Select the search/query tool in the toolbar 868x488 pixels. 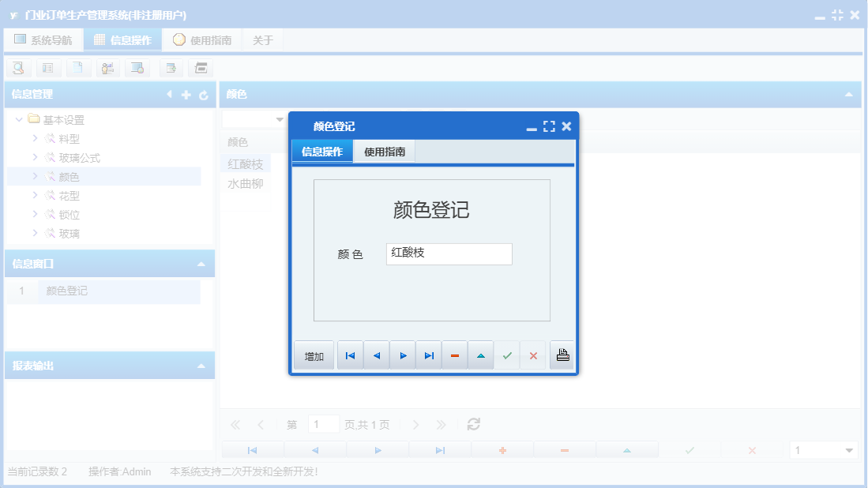pyautogui.click(x=18, y=68)
